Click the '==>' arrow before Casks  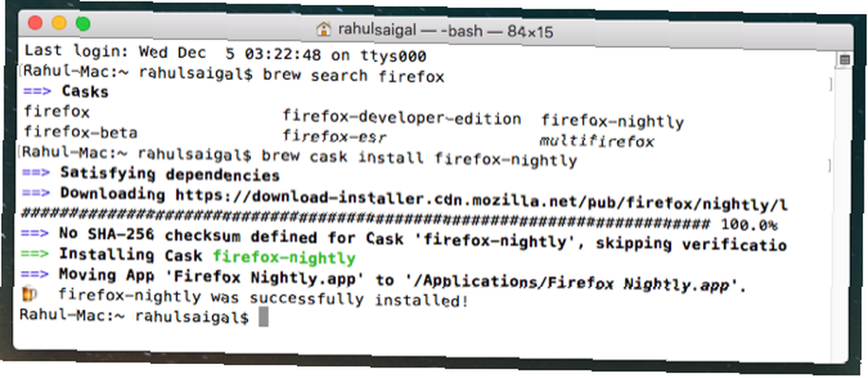click(x=36, y=91)
